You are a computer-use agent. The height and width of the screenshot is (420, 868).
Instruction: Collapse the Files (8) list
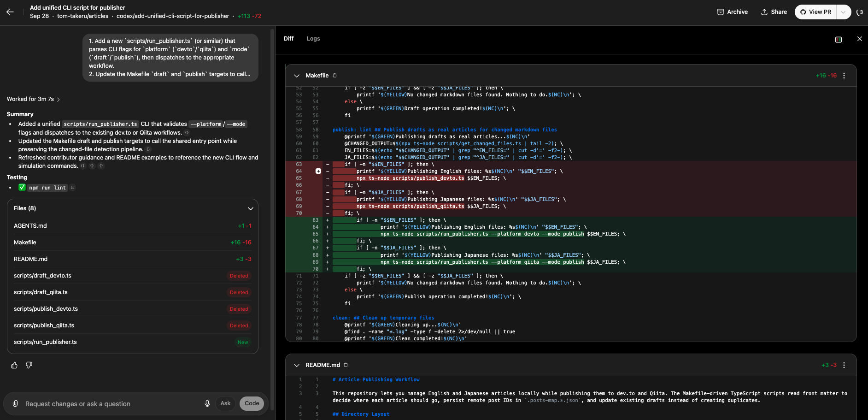click(x=251, y=208)
